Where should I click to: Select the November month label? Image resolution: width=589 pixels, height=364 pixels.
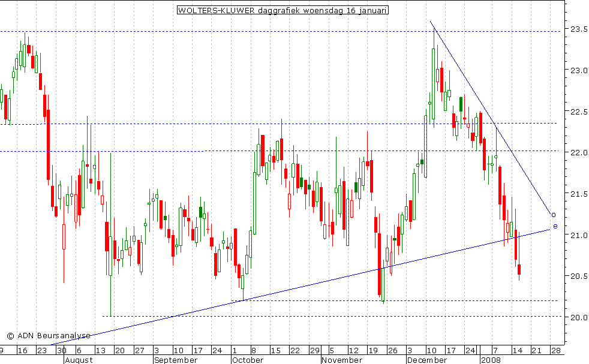341,360
